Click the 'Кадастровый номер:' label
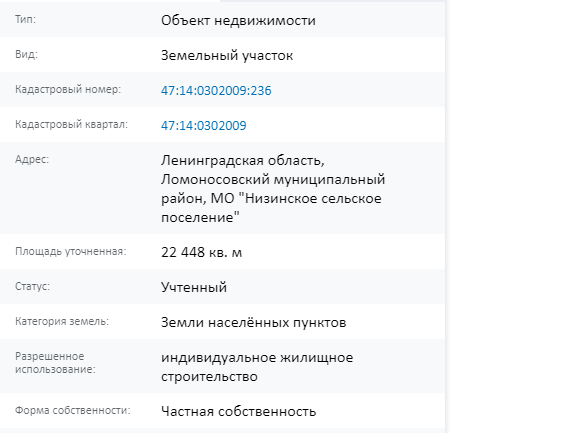The image size is (581, 433). point(68,89)
